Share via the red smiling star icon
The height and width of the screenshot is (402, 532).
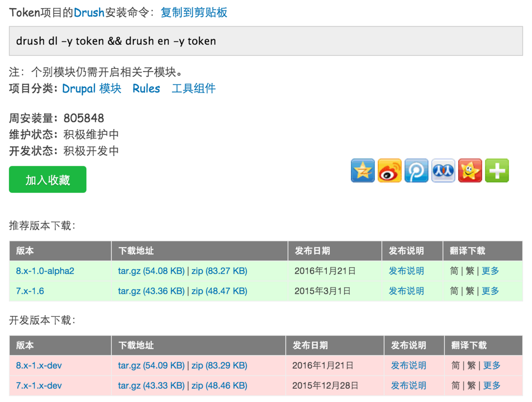(x=470, y=171)
